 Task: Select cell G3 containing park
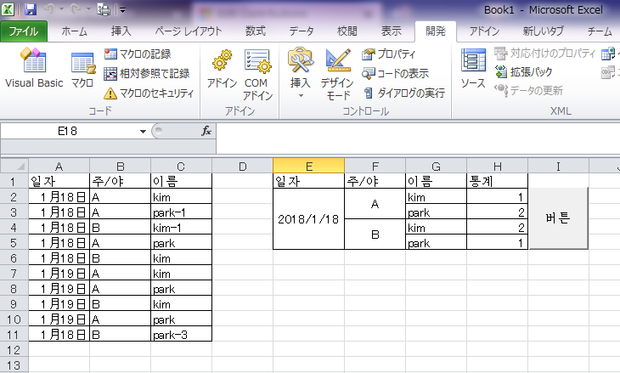[x=436, y=212]
